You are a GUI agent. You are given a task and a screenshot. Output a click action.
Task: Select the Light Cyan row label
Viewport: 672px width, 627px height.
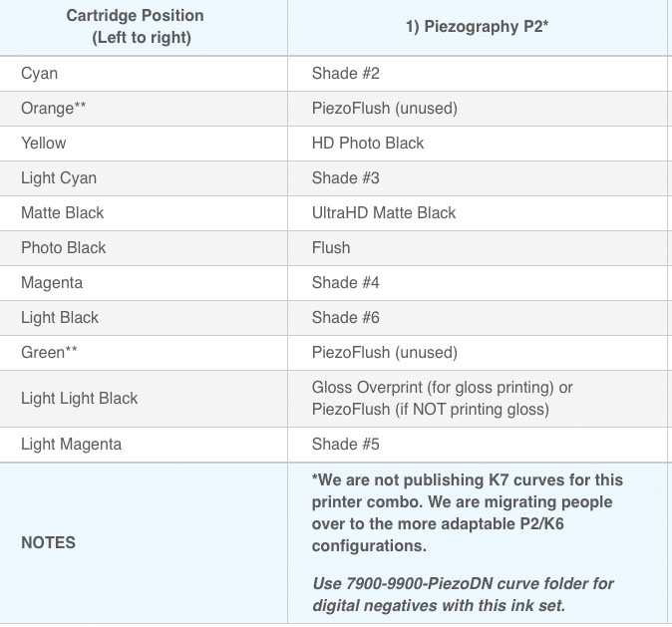pos(59,177)
